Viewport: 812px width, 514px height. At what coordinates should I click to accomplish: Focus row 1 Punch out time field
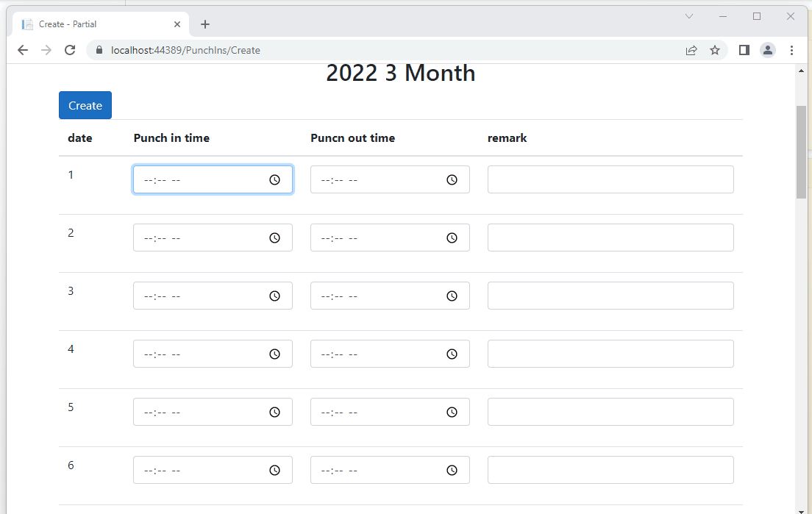390,179
